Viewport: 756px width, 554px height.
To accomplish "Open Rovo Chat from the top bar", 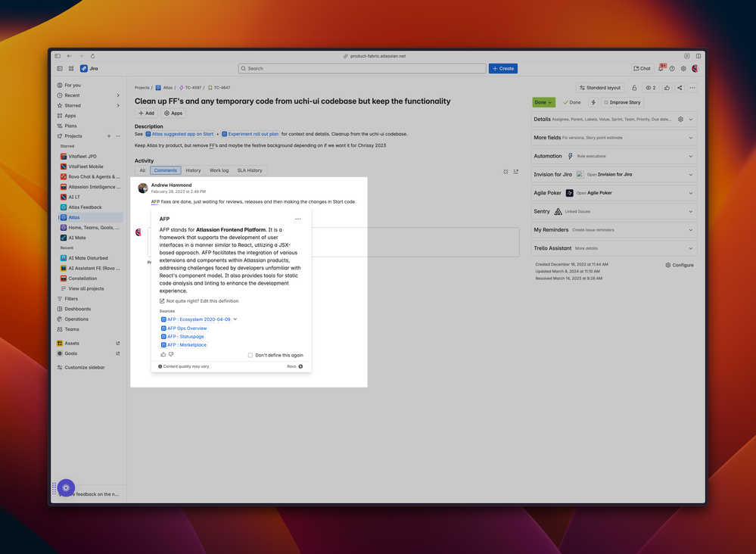I will click(642, 68).
